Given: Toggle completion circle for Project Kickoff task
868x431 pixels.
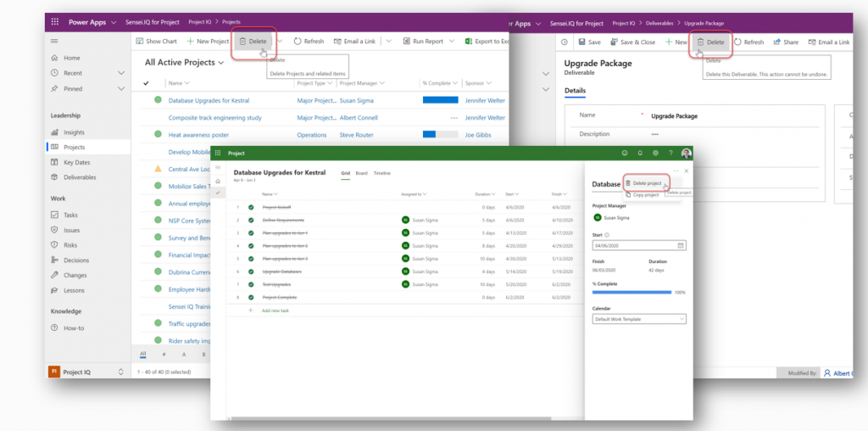Looking at the screenshot, I should (251, 207).
